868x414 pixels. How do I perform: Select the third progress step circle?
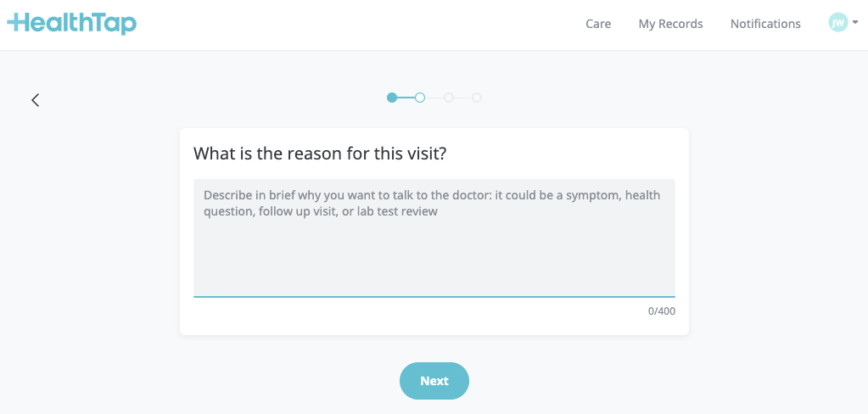pyautogui.click(x=449, y=98)
